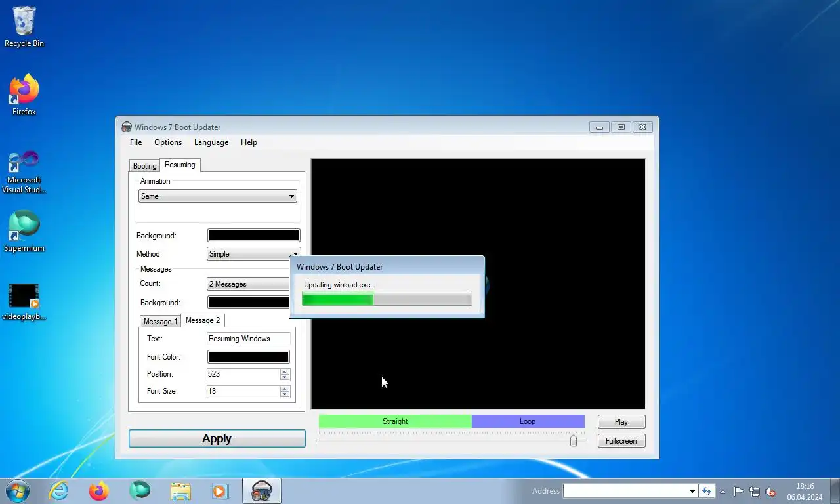Open the Language menu
The height and width of the screenshot is (504, 840).
point(211,142)
